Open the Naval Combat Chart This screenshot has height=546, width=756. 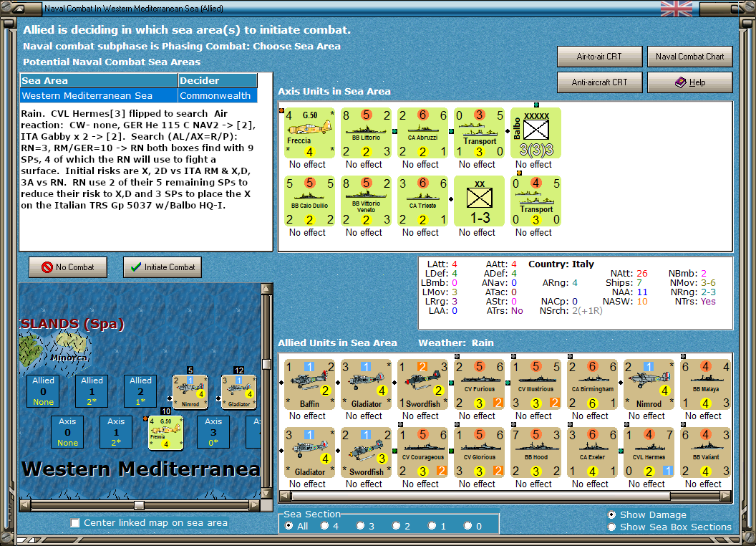pos(690,57)
